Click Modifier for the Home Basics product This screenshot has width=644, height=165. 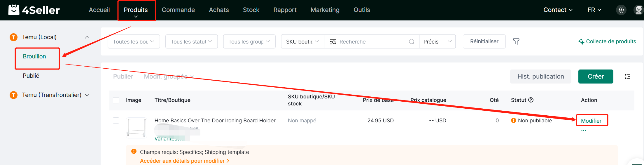(591, 121)
